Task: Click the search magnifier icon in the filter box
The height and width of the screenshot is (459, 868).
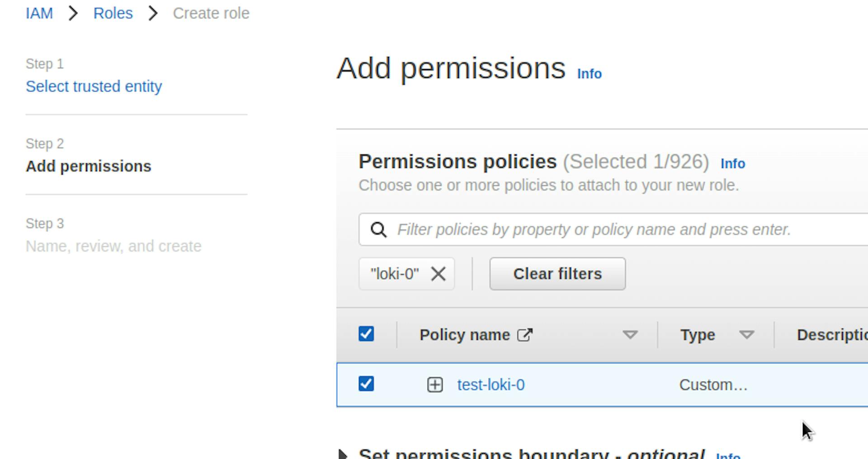Action: (x=378, y=230)
